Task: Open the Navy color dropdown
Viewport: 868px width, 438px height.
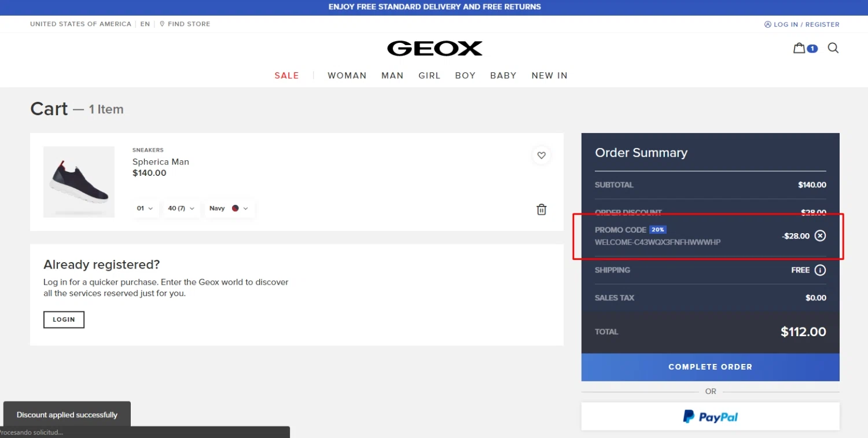Action: [x=229, y=208]
